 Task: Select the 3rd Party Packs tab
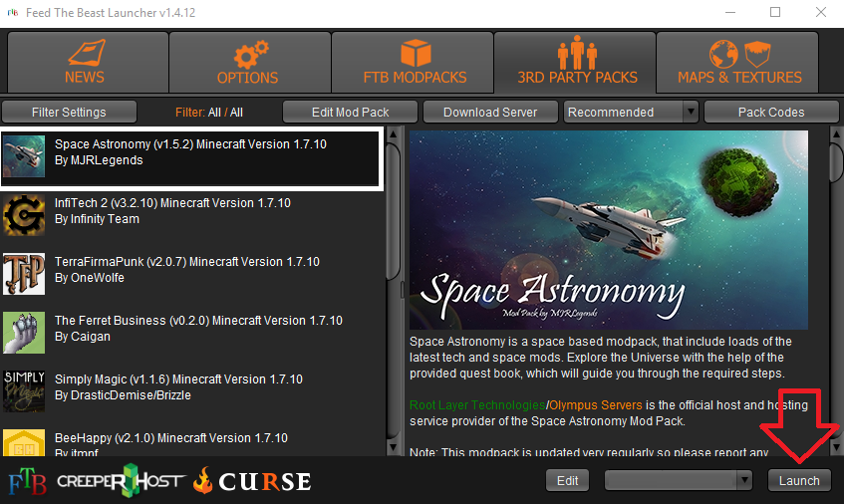[x=575, y=63]
